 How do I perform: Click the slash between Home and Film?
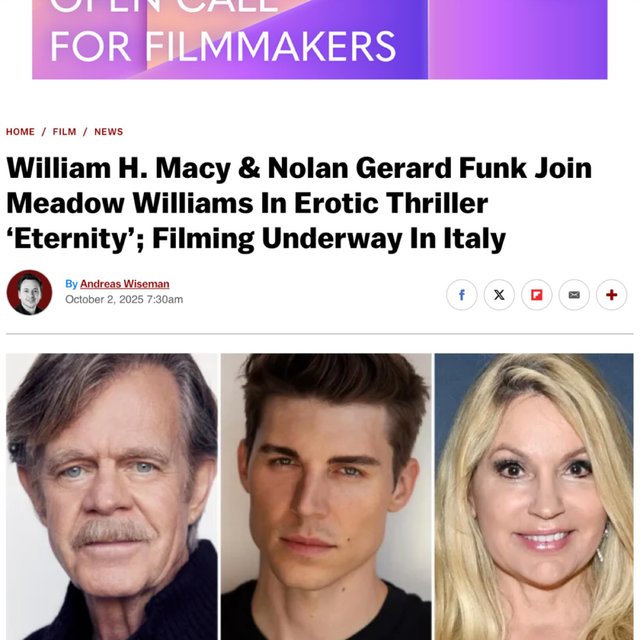44,132
